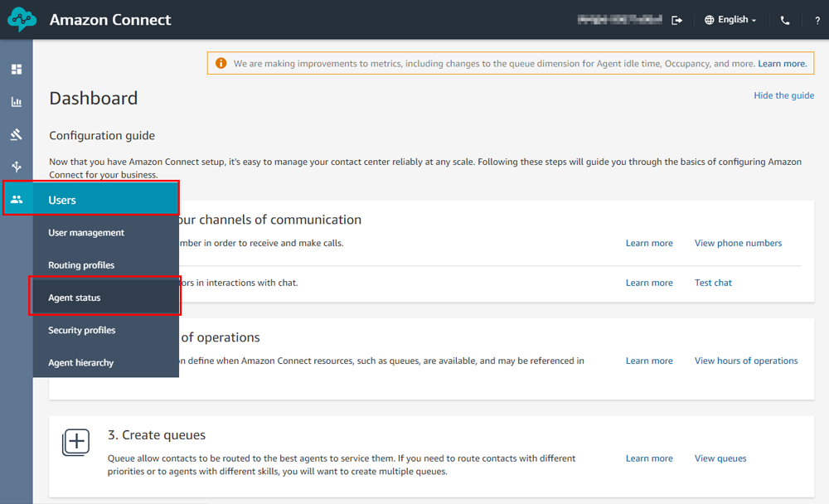
Task: Click the Users people icon in sidebar
Action: click(17, 200)
